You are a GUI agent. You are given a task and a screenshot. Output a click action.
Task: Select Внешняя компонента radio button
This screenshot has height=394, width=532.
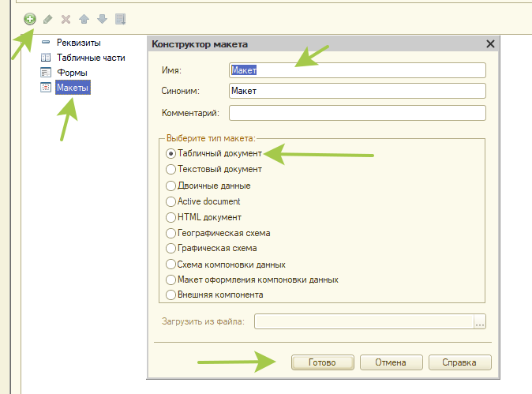pyautogui.click(x=170, y=295)
